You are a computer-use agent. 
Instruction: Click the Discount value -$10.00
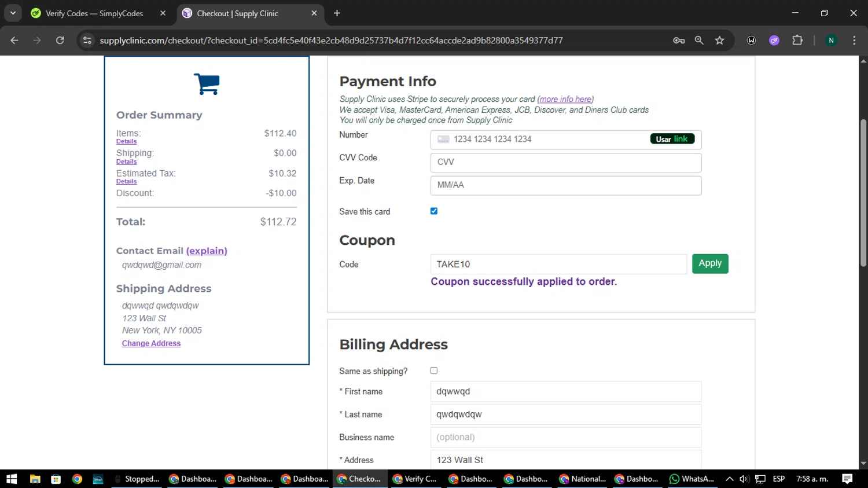click(x=281, y=193)
